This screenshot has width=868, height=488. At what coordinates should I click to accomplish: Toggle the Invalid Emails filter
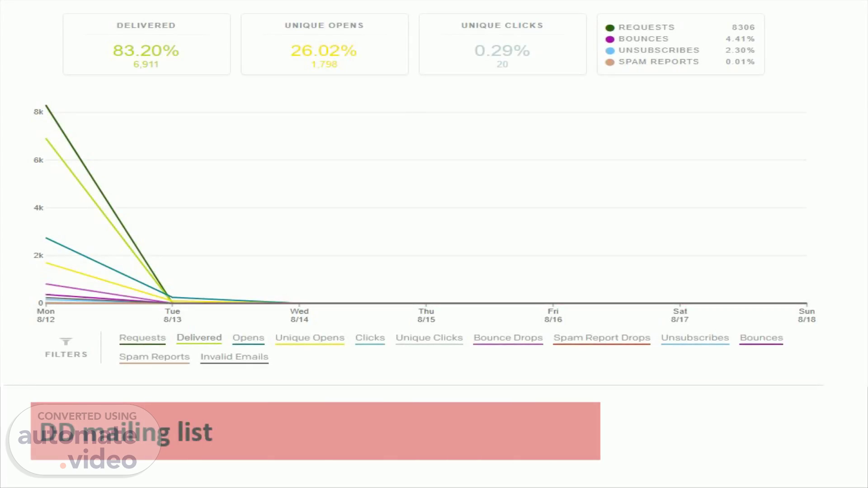pos(234,357)
